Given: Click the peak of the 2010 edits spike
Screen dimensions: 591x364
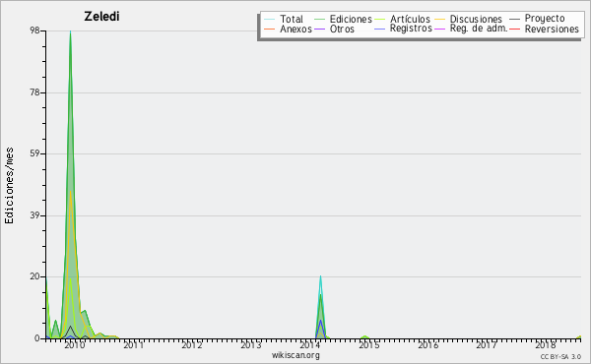Looking at the screenshot, I should tap(71, 31).
